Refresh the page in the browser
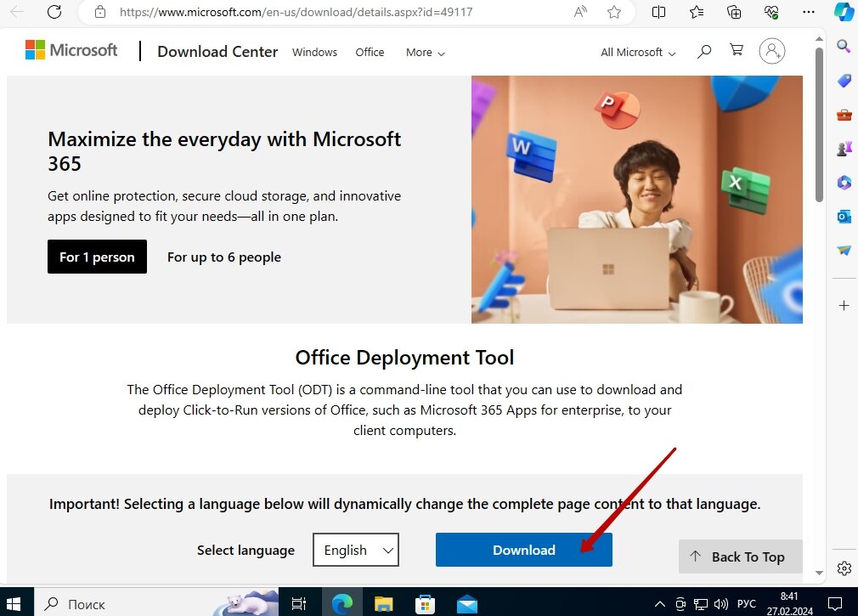Viewport: 858px width, 616px height. coord(54,12)
